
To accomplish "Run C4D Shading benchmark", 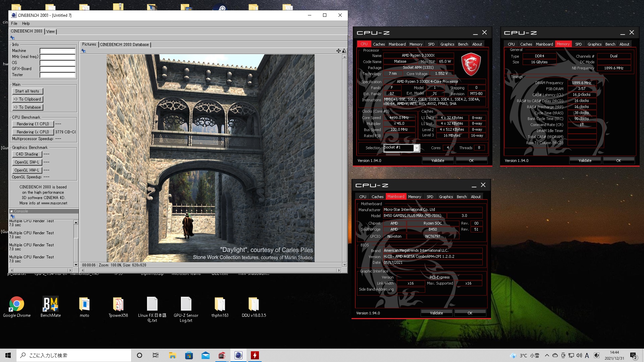I will [x=27, y=154].
